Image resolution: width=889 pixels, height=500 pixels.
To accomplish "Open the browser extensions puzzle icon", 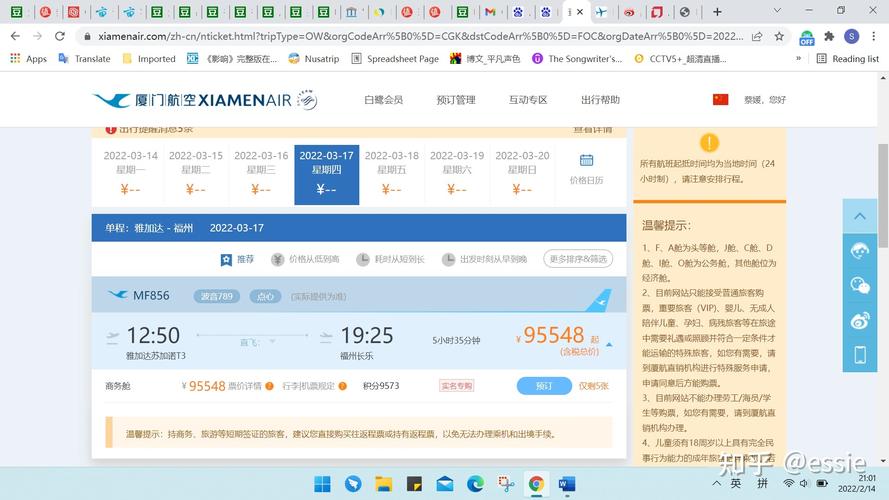I will tap(829, 36).
